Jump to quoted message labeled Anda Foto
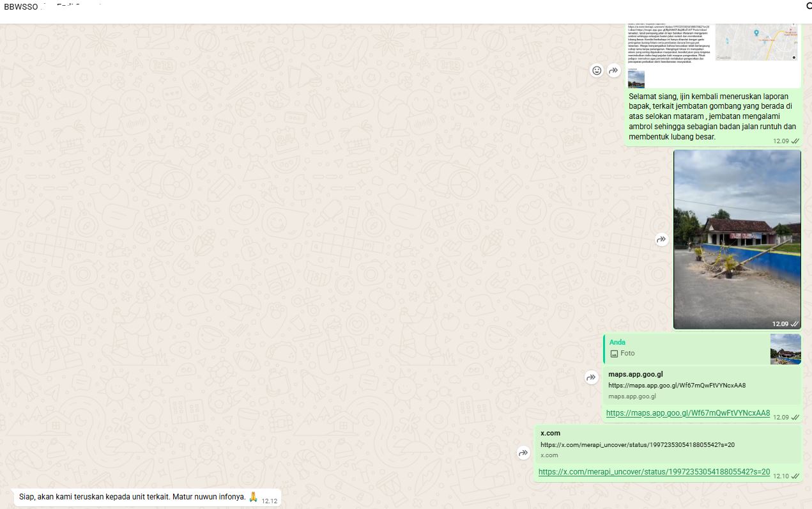Image resolution: width=812 pixels, height=509 pixels. 684,348
